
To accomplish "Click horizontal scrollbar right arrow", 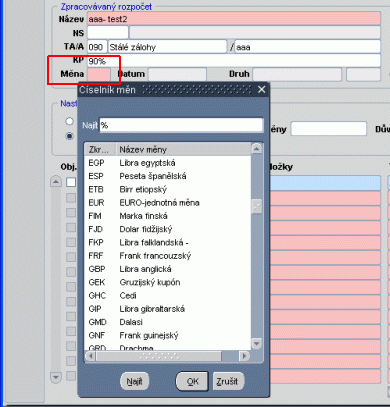I will [x=245, y=356].
